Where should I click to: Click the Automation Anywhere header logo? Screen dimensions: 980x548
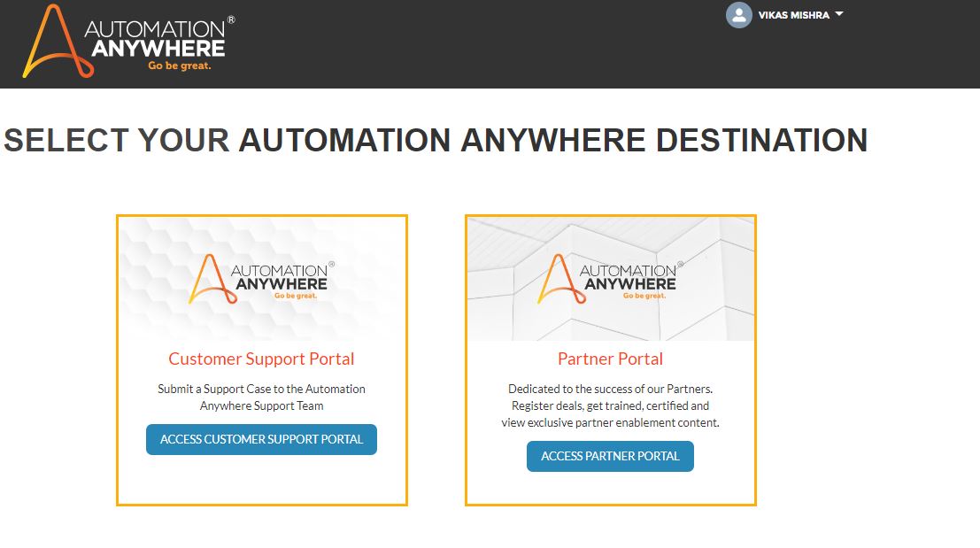pyautogui.click(x=128, y=42)
